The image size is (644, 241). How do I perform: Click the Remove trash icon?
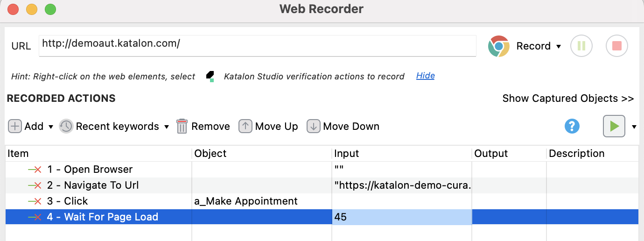[x=182, y=127]
